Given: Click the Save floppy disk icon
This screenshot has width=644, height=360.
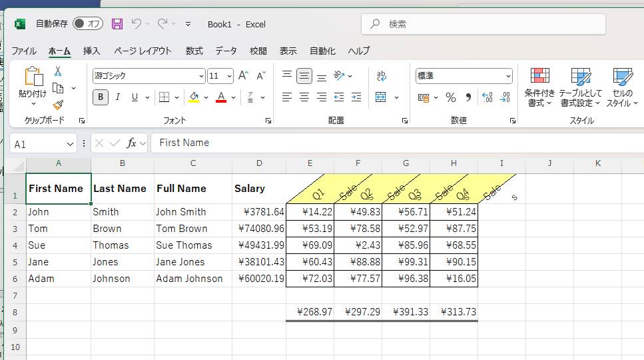Looking at the screenshot, I should click(117, 24).
